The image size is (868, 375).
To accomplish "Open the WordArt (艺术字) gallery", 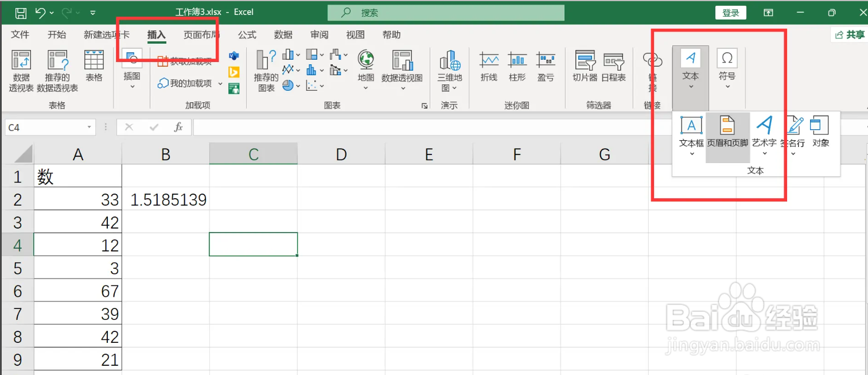I will pyautogui.click(x=764, y=137).
